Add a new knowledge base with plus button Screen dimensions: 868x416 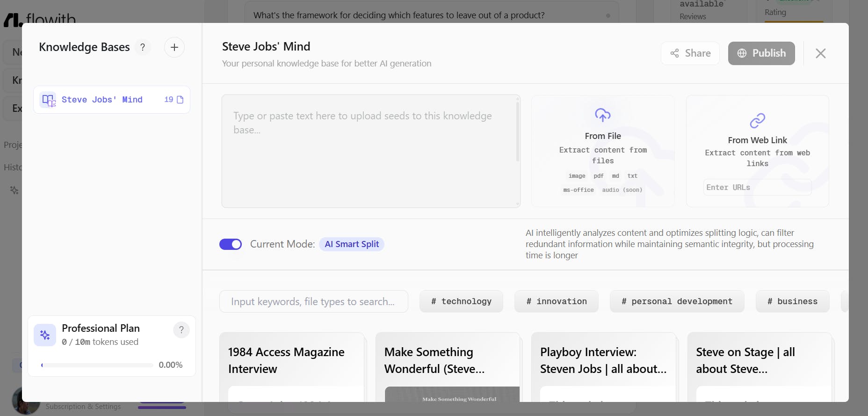pyautogui.click(x=174, y=47)
